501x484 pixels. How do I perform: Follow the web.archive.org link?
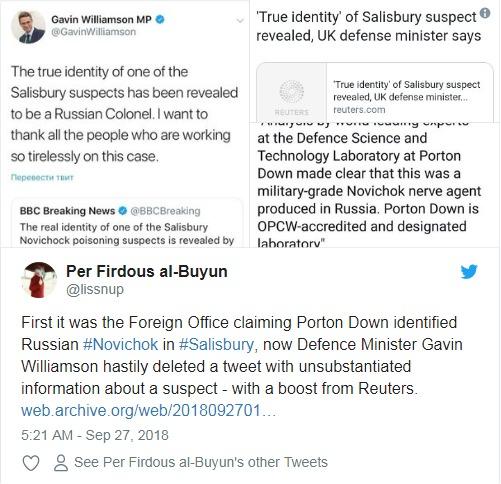tap(149, 410)
